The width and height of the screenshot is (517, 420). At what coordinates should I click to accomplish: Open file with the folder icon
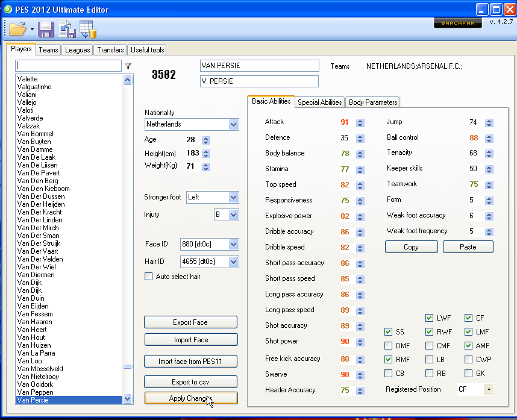pyautogui.click(x=17, y=30)
